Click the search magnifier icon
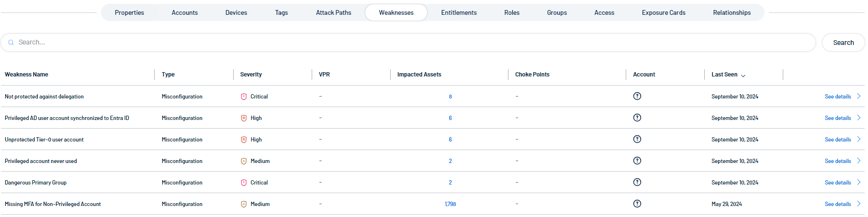 click(11, 43)
